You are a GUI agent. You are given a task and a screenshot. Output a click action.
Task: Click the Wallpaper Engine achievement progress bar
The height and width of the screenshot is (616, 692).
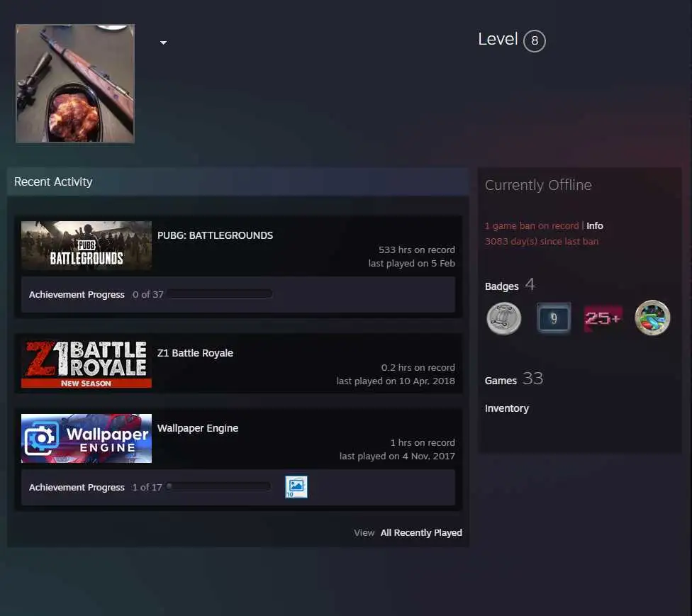[218, 487]
